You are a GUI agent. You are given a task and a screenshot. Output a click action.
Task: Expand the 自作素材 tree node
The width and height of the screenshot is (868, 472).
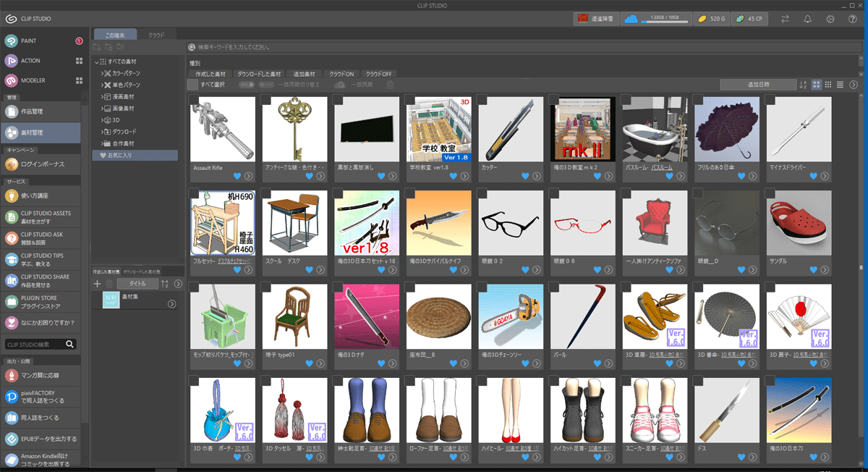(x=102, y=143)
